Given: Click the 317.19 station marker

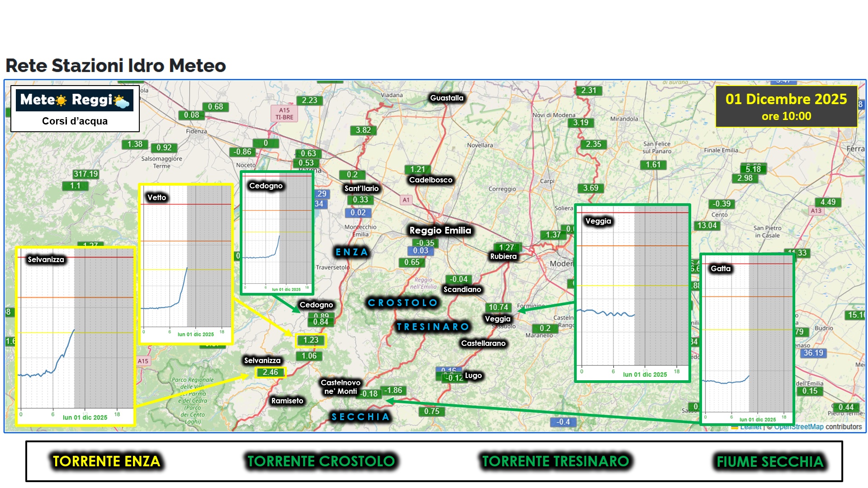Looking at the screenshot, I should pos(85,174).
